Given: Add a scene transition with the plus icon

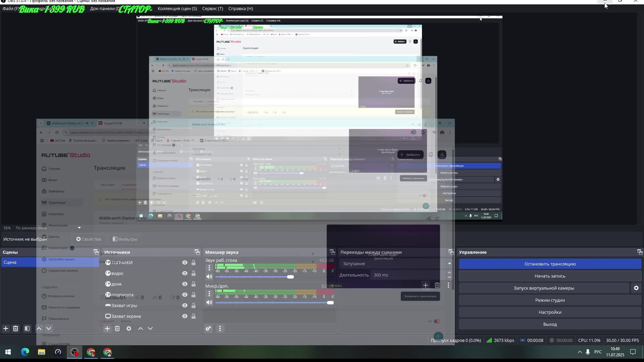Looking at the screenshot, I should [x=425, y=285].
